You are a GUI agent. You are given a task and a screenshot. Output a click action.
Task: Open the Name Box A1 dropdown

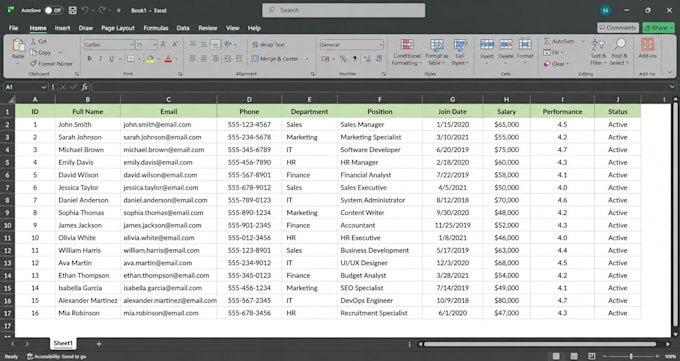tap(43, 87)
